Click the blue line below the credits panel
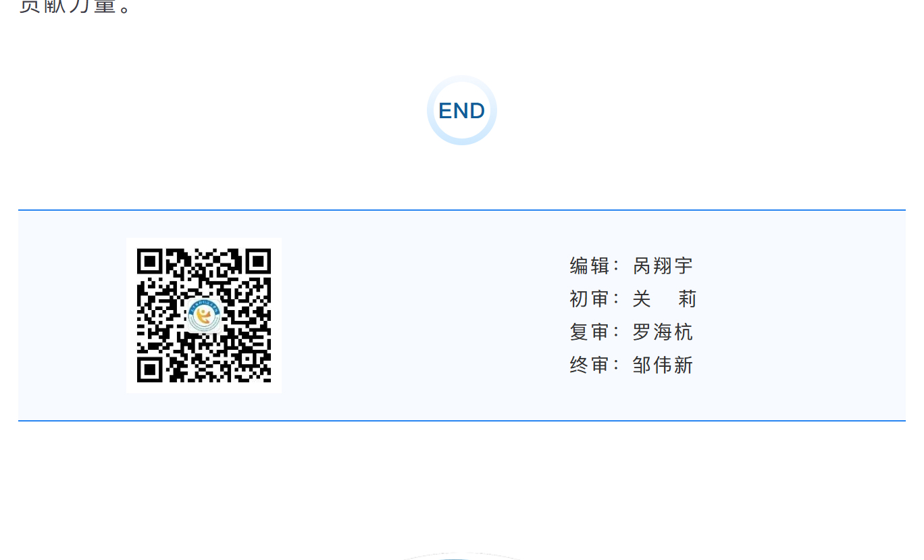This screenshot has width=924, height=560. (462, 421)
